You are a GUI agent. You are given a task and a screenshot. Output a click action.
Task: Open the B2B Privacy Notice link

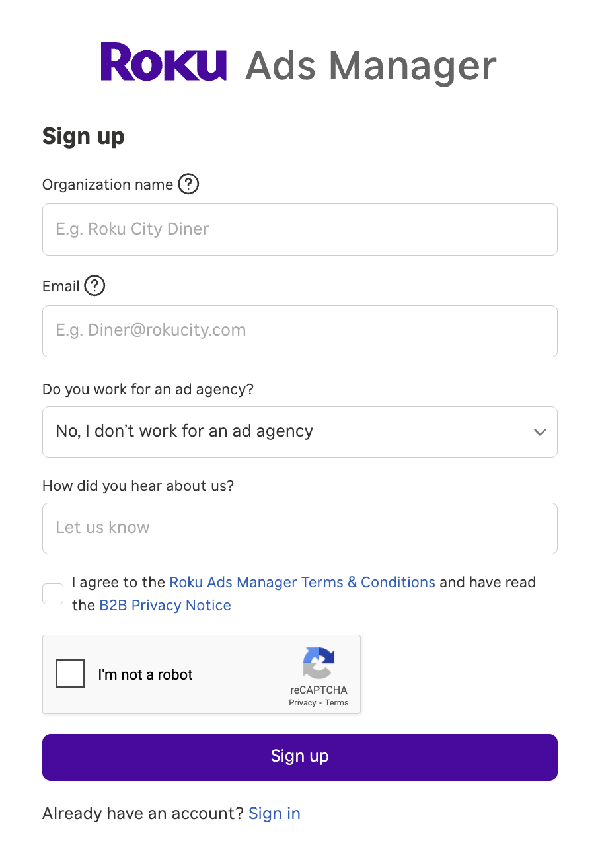165,605
